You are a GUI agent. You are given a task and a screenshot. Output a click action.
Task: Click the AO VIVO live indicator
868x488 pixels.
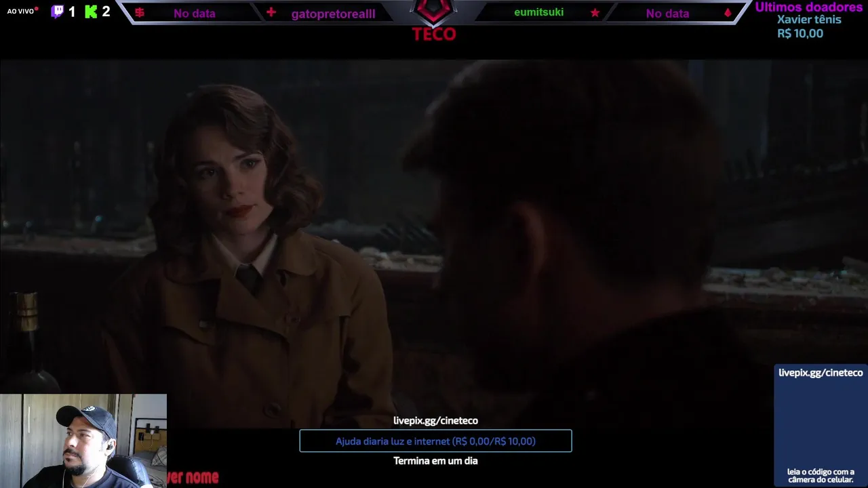22,12
